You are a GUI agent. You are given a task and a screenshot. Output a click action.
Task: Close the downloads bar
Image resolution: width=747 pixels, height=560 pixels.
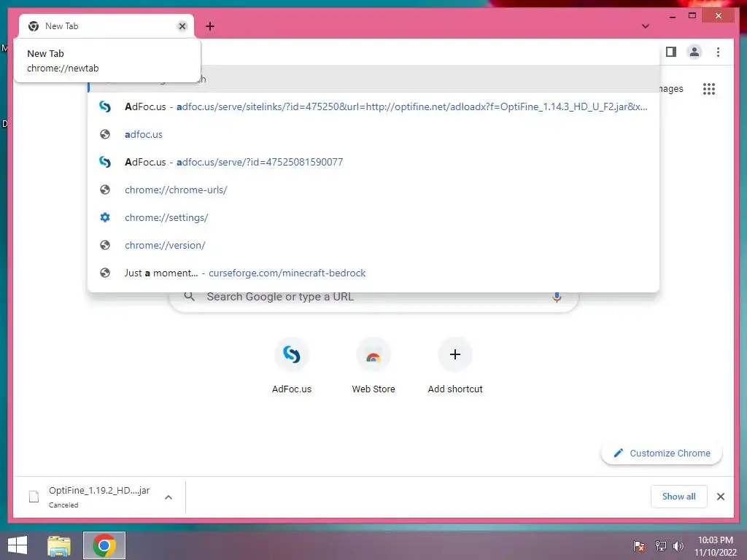(x=720, y=497)
